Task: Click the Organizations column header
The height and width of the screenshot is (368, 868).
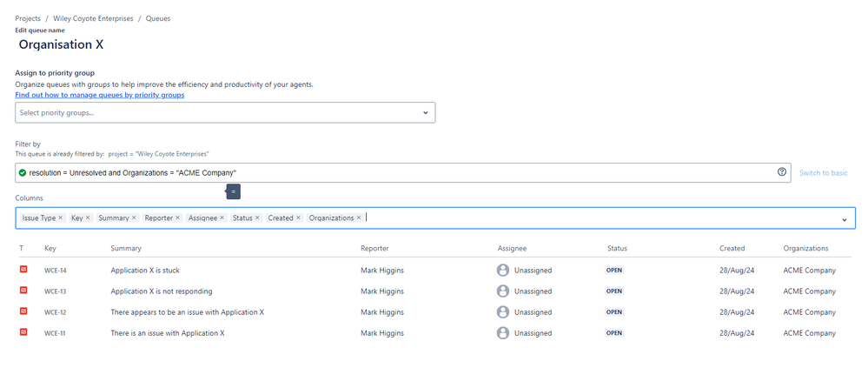Action: [805, 248]
